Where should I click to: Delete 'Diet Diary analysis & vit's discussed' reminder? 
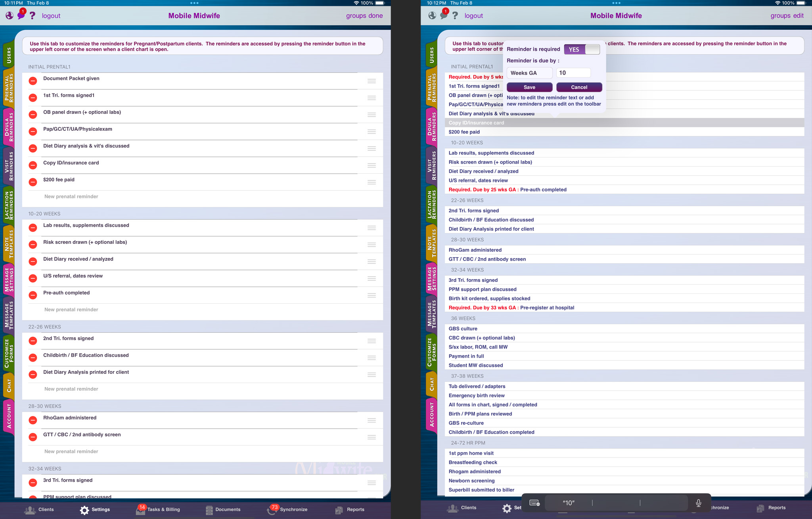tap(33, 148)
